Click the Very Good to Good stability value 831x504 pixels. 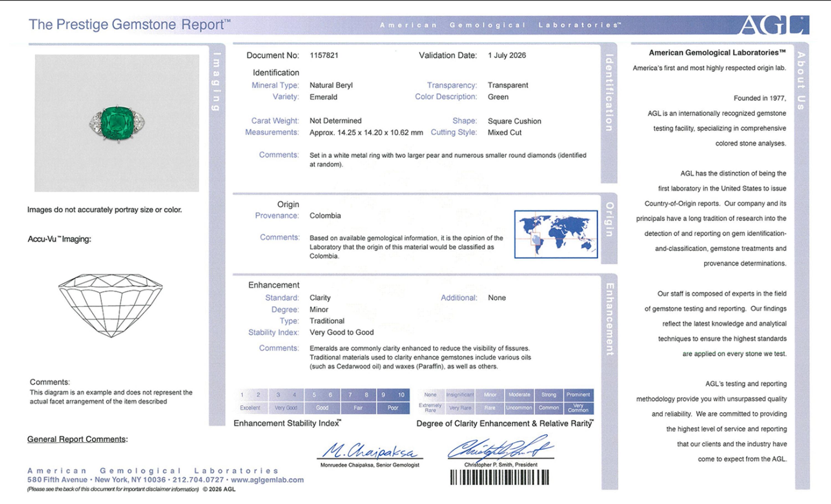(341, 332)
